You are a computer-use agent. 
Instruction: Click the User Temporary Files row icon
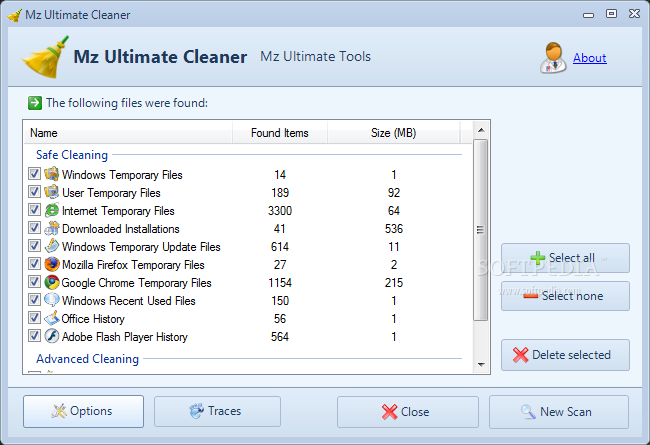pyautogui.click(x=51, y=192)
